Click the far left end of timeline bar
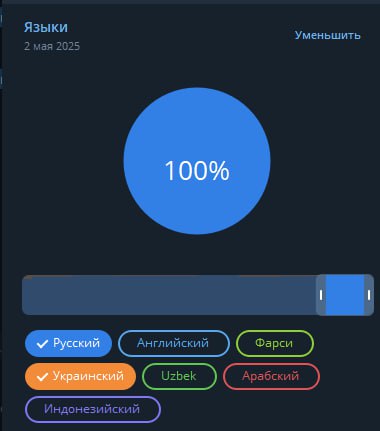The width and height of the screenshot is (380, 431). coord(25,295)
